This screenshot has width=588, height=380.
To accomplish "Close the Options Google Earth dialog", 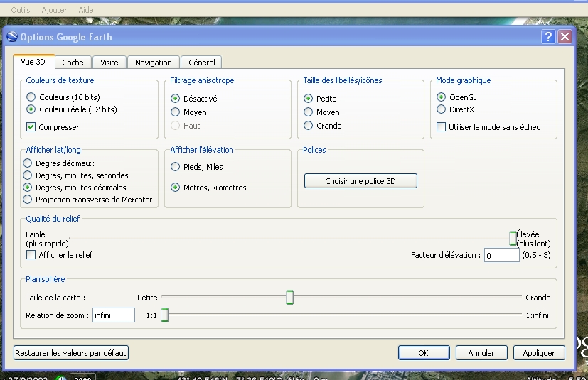I will click(565, 37).
